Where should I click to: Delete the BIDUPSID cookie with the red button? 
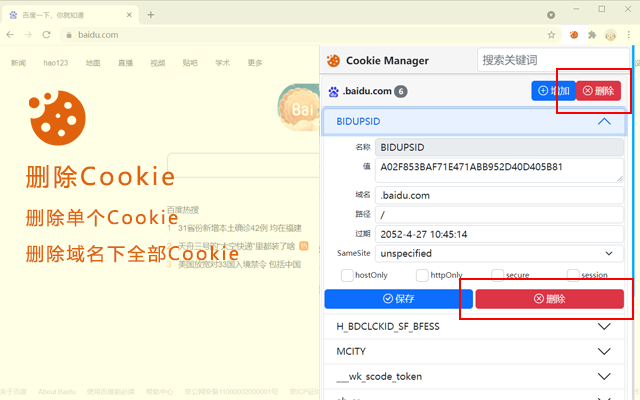point(549,299)
